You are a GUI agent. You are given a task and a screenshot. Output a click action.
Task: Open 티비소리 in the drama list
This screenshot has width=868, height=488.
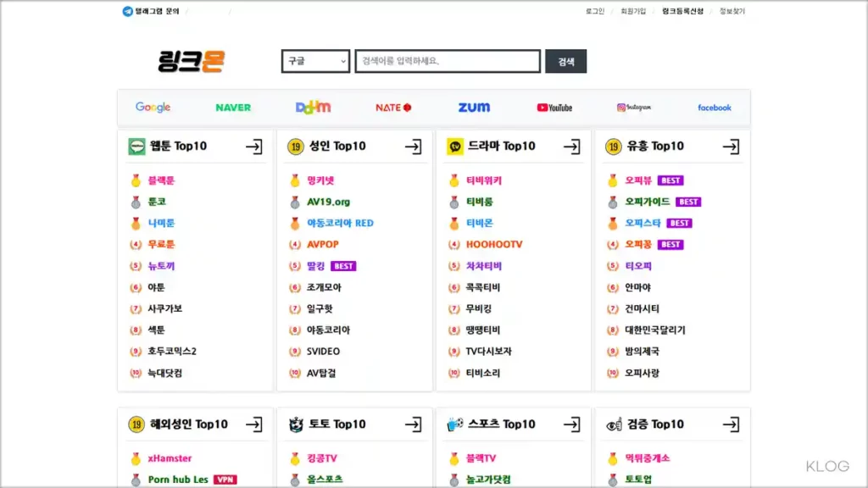482,373
